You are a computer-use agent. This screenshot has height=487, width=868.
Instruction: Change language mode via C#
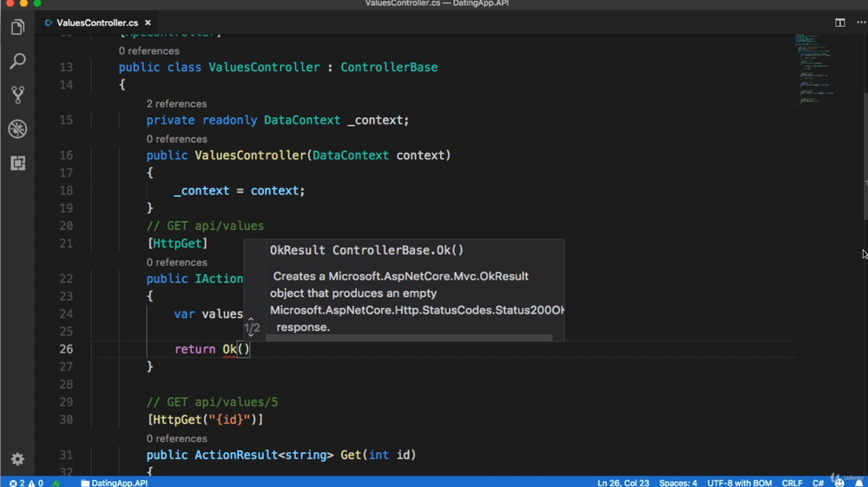(818, 483)
